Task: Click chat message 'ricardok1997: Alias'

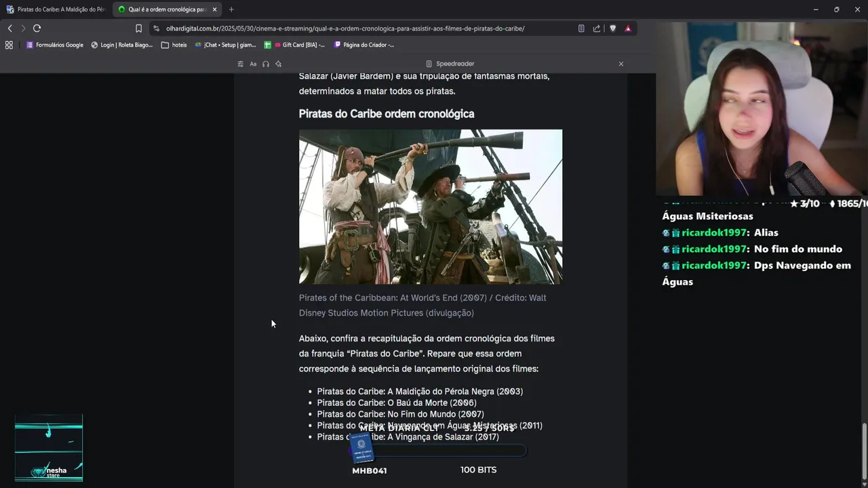Action: pyautogui.click(x=720, y=232)
